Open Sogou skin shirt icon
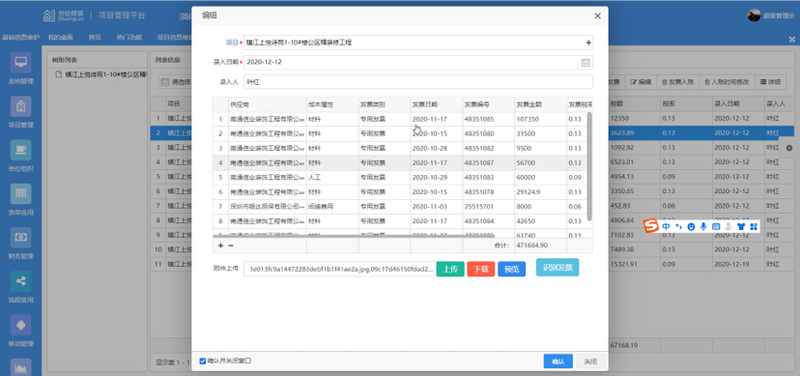 741,227
